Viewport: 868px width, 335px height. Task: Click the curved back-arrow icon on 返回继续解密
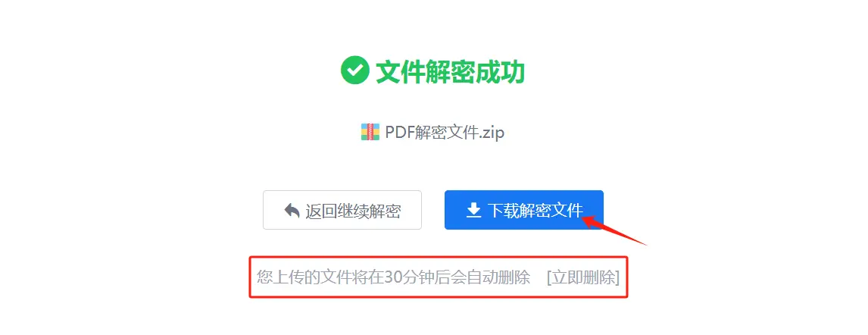click(x=292, y=211)
